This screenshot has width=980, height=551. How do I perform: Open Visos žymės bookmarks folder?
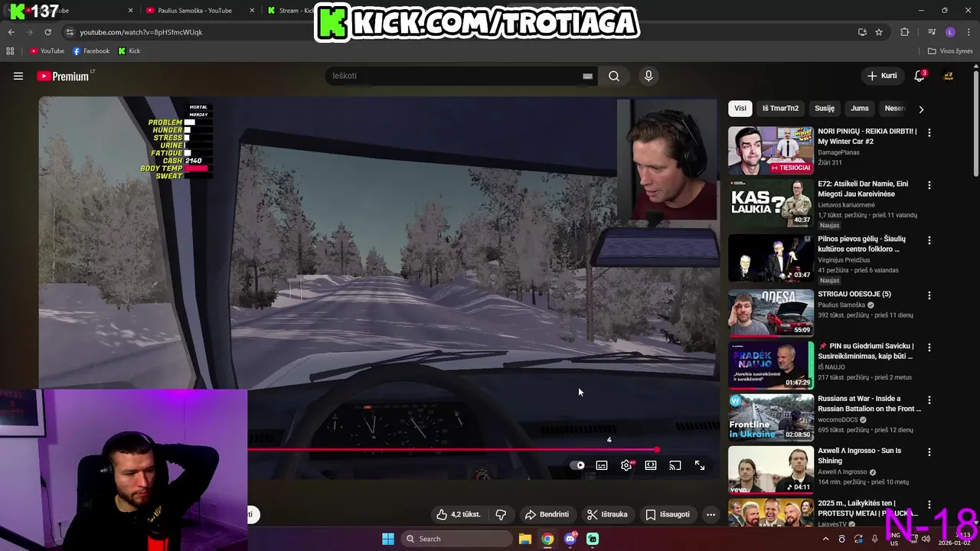tap(950, 51)
